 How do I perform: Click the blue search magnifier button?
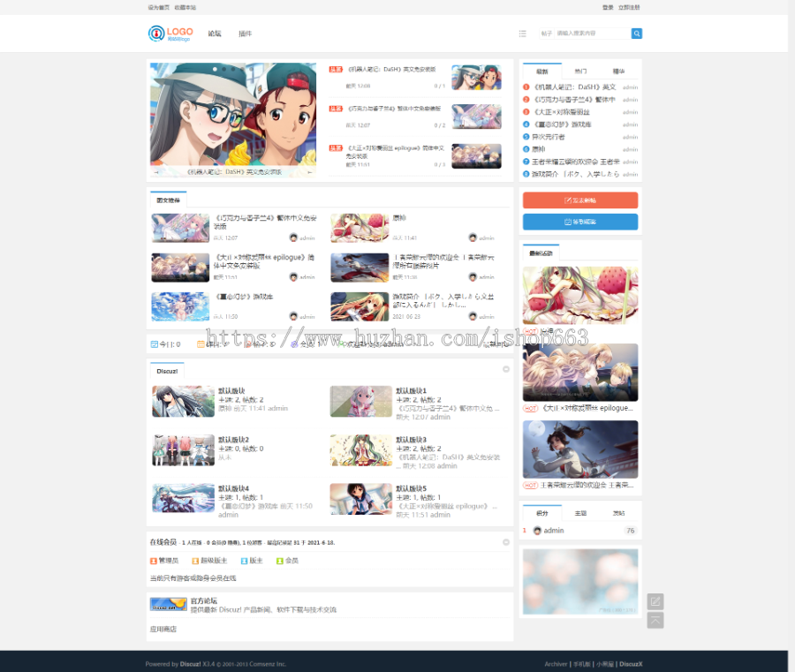pos(636,34)
